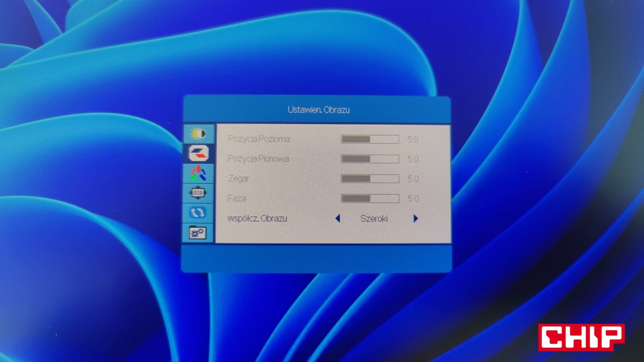Select the Szeroki aspect ratio value
644x362 pixels.
(374, 219)
